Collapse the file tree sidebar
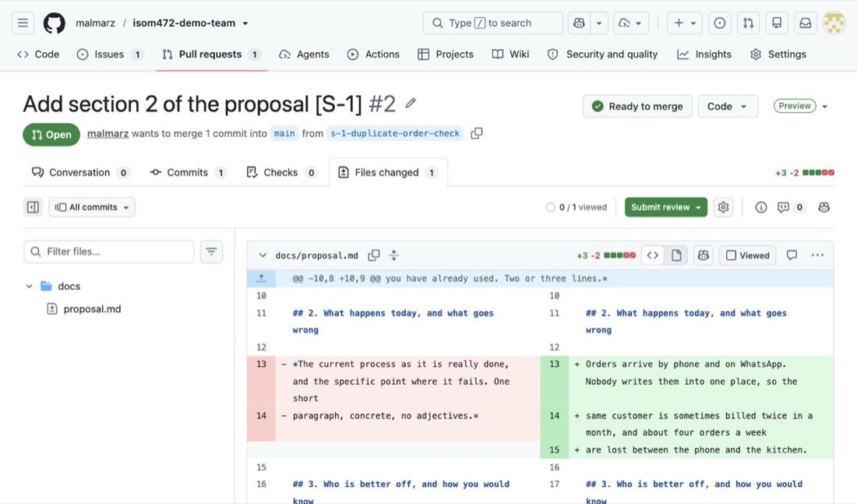Viewport: 857px width, 504px height. tap(33, 207)
